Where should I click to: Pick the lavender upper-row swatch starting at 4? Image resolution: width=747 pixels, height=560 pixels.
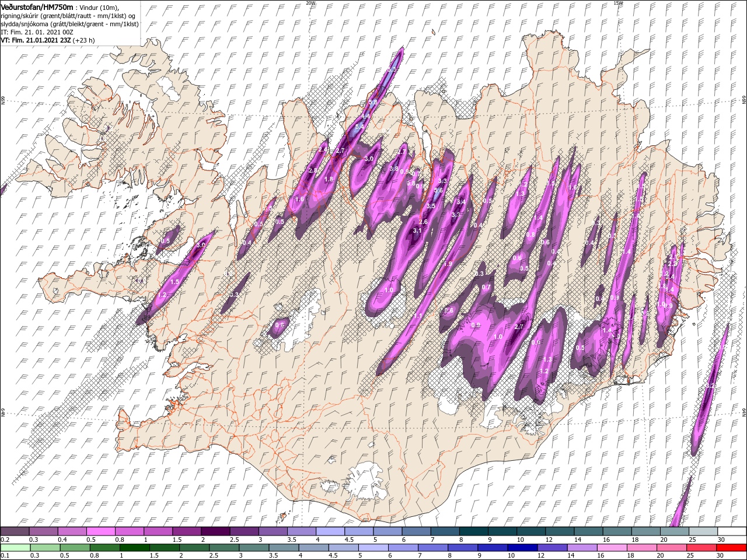coord(330,531)
